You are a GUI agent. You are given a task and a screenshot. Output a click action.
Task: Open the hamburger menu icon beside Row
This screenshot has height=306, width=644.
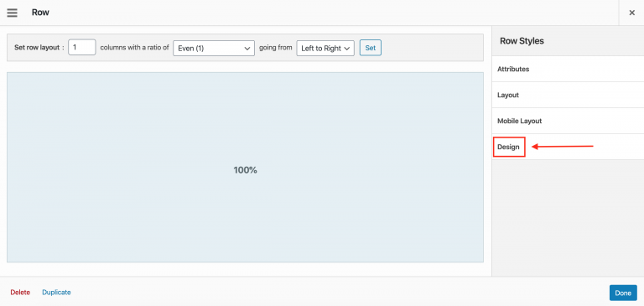pyautogui.click(x=13, y=13)
